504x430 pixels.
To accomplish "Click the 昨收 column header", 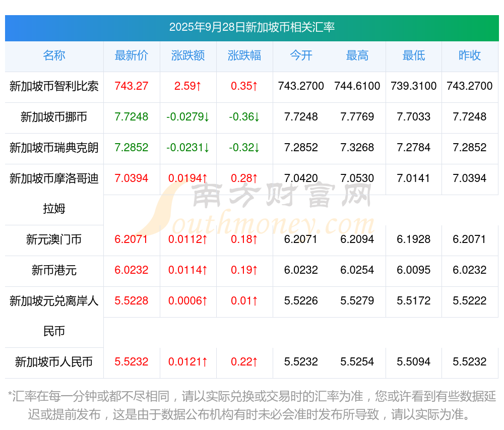I will 470,55.
